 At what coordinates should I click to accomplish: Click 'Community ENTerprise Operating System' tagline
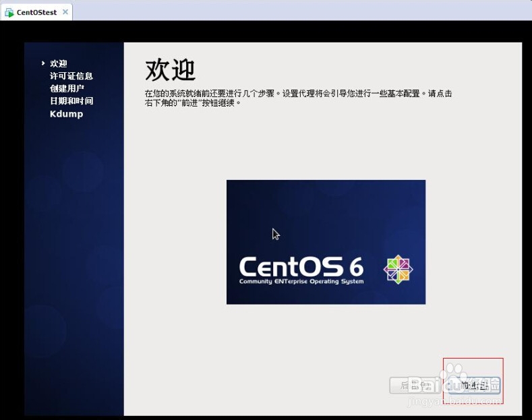coord(301,281)
